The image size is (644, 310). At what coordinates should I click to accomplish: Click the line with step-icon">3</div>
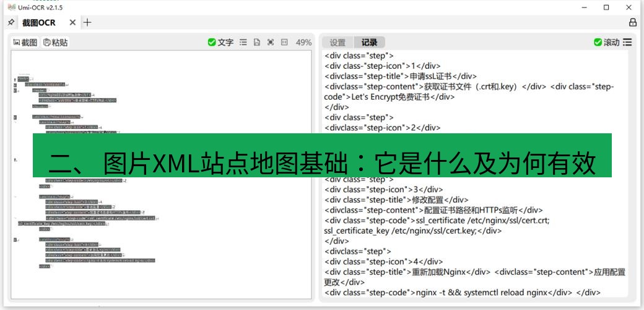click(383, 190)
